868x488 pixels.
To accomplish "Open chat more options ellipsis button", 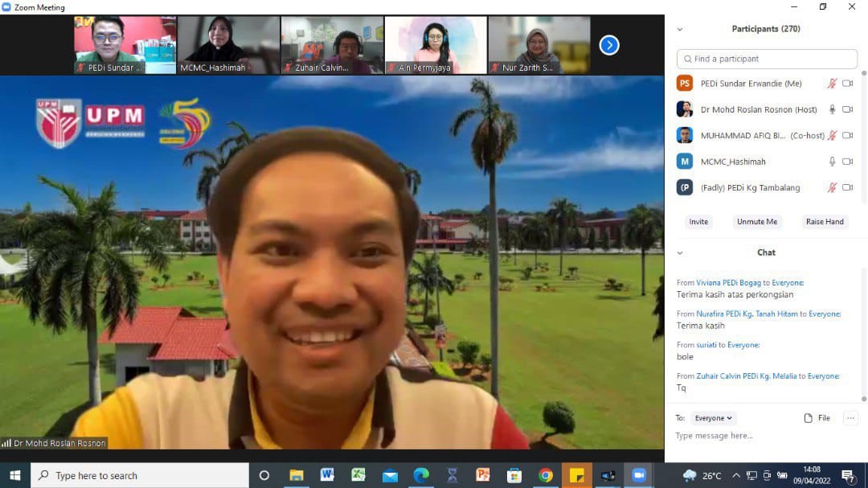I will tap(851, 418).
